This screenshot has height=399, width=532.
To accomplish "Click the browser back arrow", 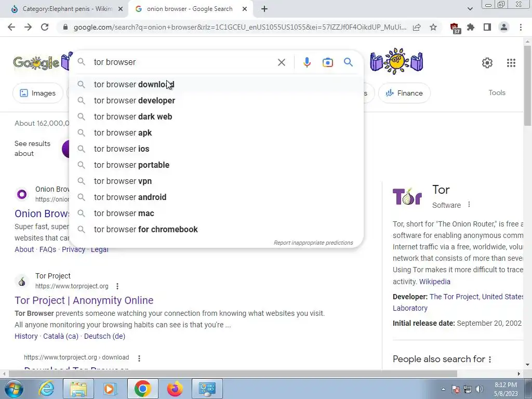I will click(x=11, y=27).
